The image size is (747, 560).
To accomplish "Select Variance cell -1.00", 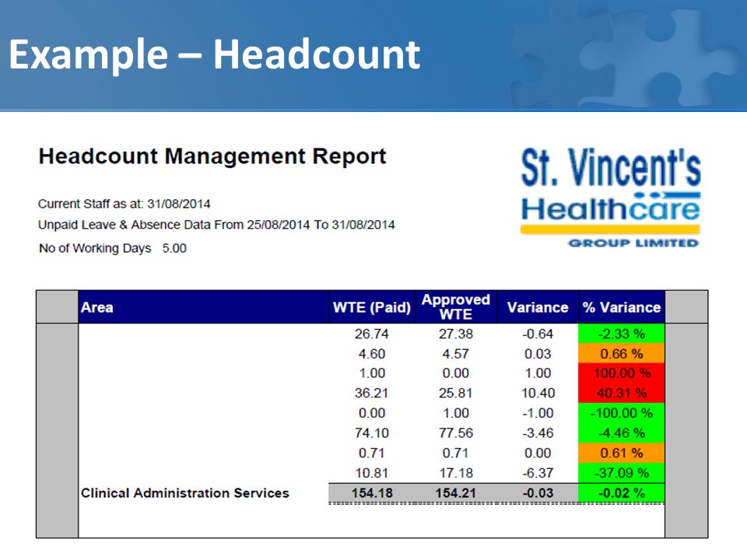I will coord(538,413).
